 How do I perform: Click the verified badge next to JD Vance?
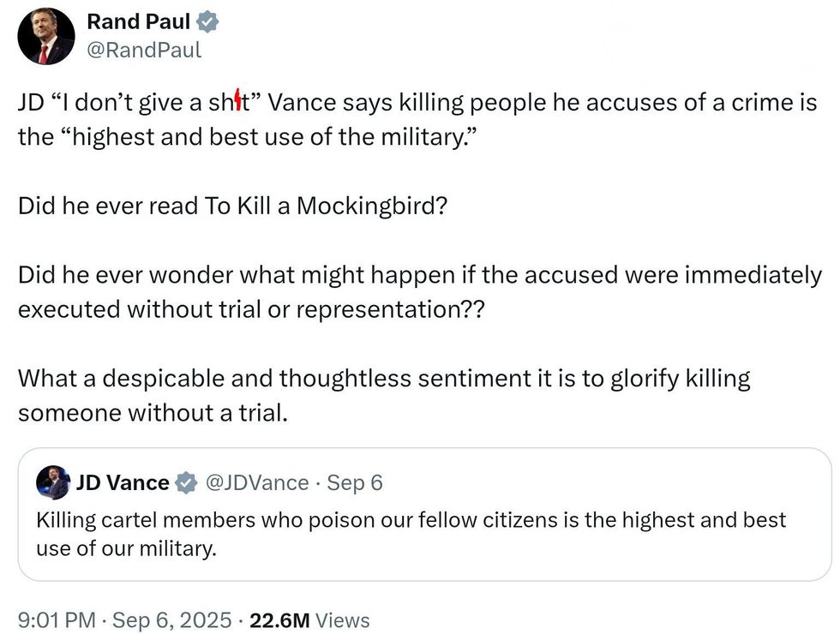pyautogui.click(x=186, y=483)
